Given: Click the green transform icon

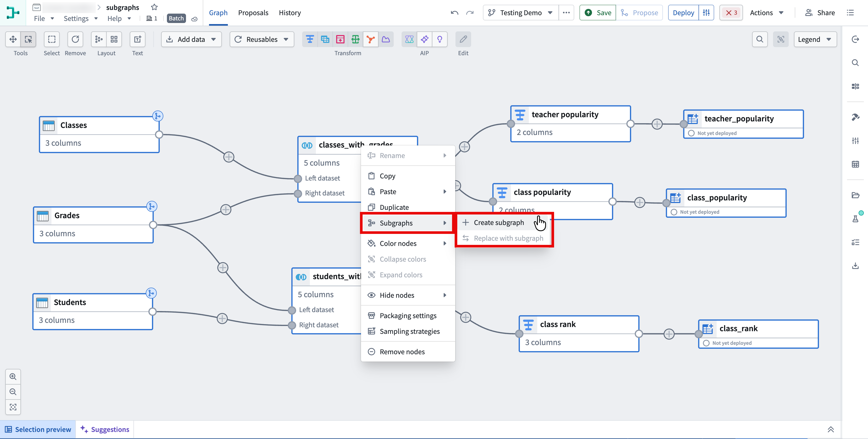Looking at the screenshot, I should click(356, 40).
